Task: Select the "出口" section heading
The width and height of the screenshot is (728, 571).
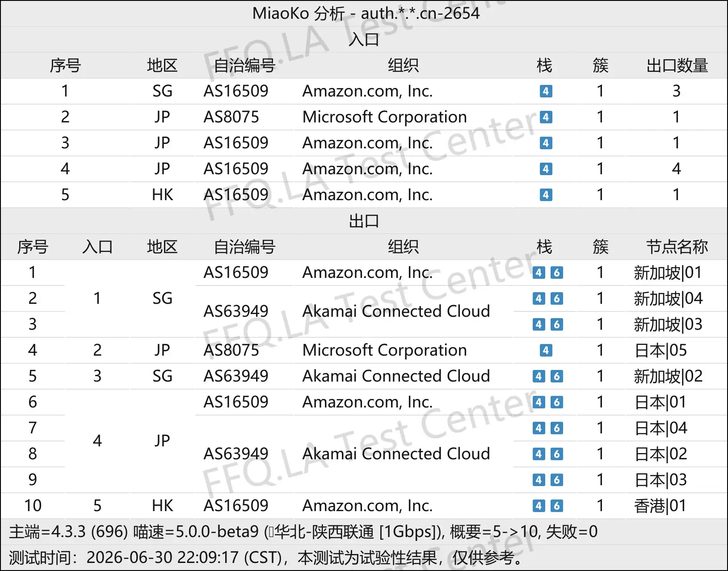Action: 364,221
